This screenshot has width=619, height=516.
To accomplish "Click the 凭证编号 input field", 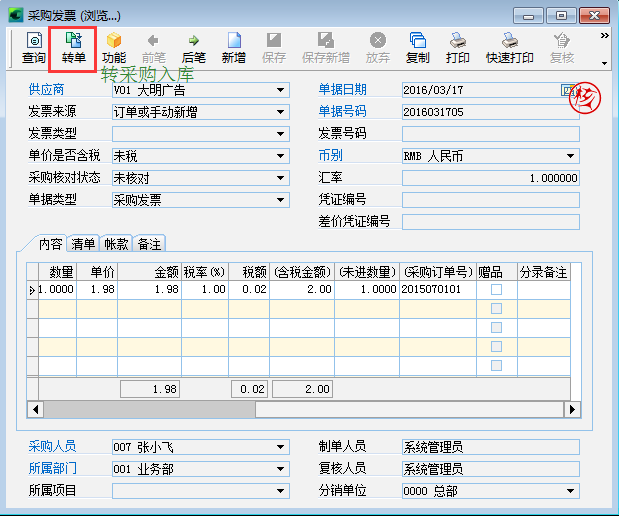I will [x=491, y=200].
